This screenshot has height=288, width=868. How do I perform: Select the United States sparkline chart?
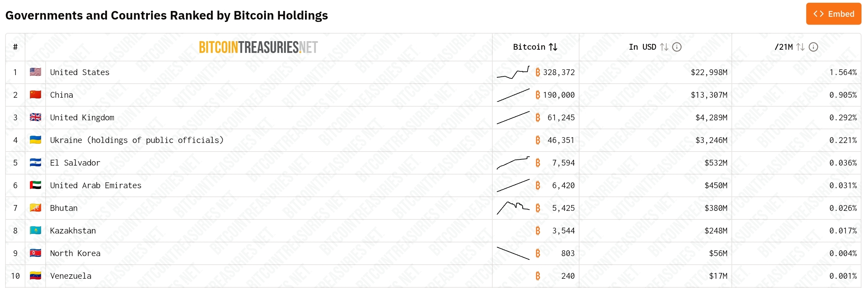coord(513,72)
